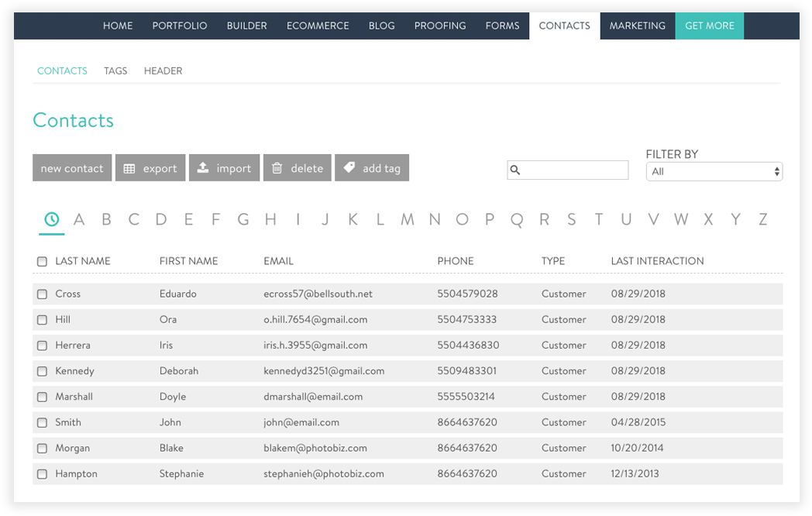Image resolution: width=812 pixels, height=516 pixels.
Task: Open the Marketing menu
Action: (x=638, y=26)
